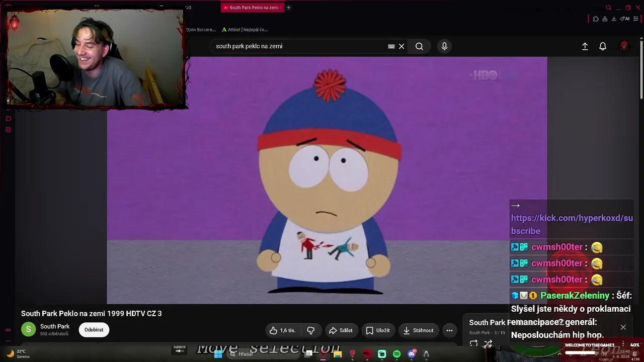The image size is (644, 362).
Task: Open the Altibot bookmark
Action: click(245, 30)
